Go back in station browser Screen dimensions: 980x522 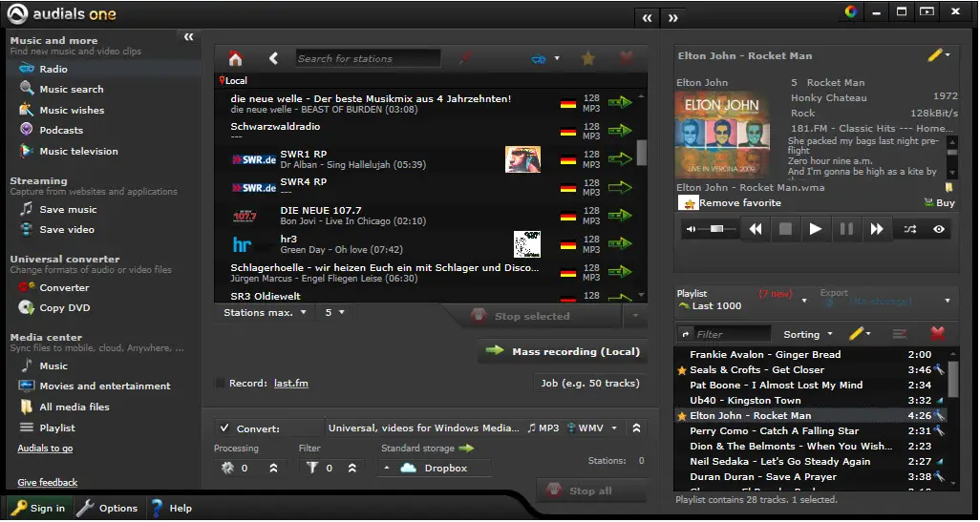(x=273, y=59)
